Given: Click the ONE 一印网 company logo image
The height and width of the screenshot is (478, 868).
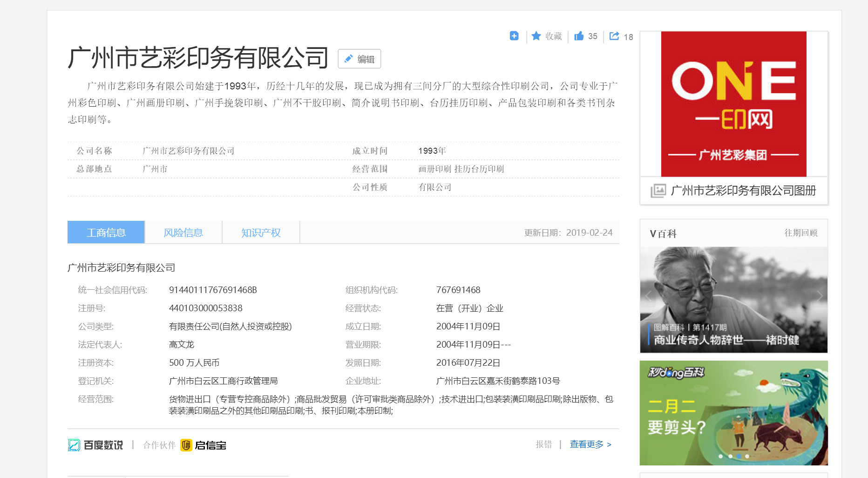Looking at the screenshot, I should click(734, 104).
